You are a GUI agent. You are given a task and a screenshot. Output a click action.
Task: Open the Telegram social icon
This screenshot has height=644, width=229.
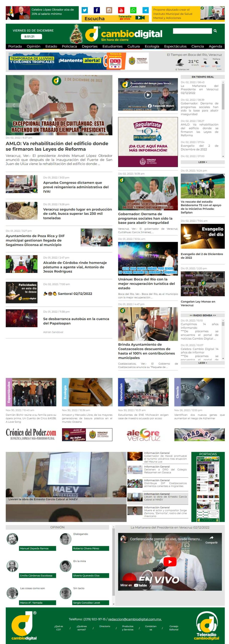point(145,10)
